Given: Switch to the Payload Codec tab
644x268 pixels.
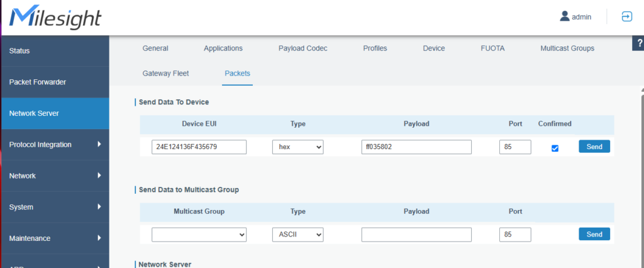Looking at the screenshot, I should click(x=303, y=48).
